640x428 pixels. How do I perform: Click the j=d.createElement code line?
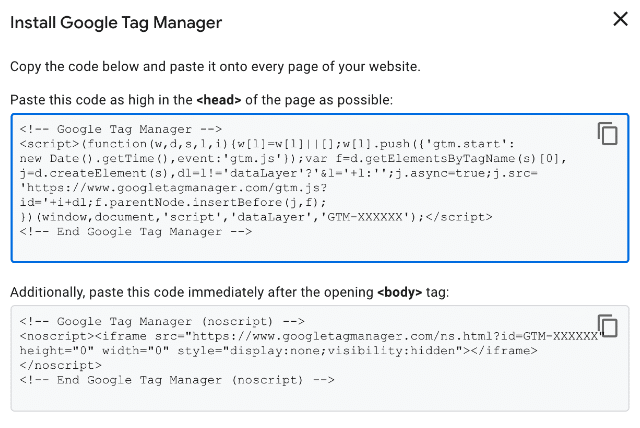point(278,173)
